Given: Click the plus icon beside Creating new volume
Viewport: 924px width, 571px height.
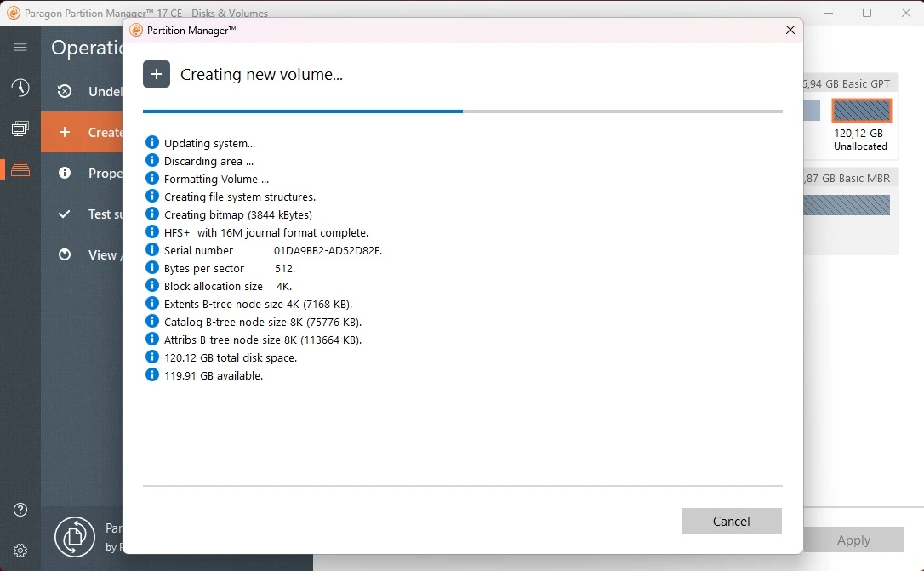Looking at the screenshot, I should pos(157,74).
